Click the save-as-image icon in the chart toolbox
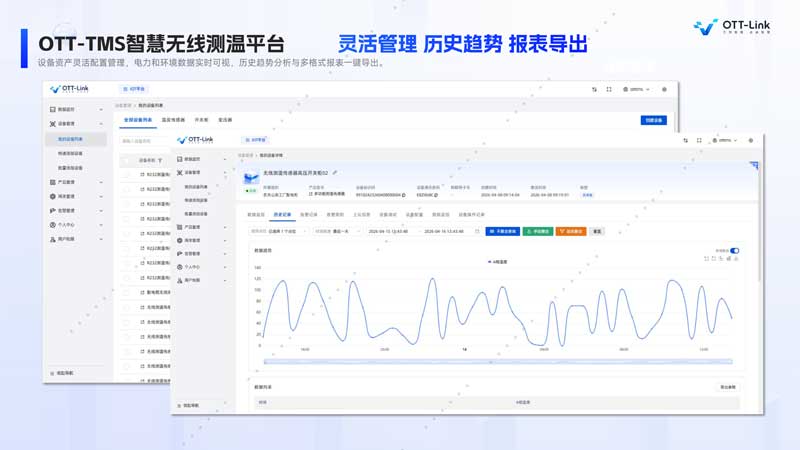The height and width of the screenshot is (450, 800). (736, 259)
